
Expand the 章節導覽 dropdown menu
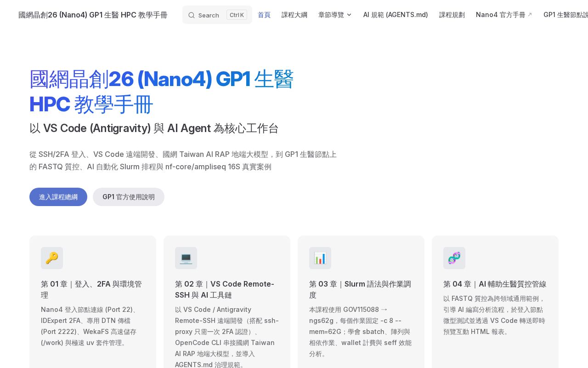point(335,15)
